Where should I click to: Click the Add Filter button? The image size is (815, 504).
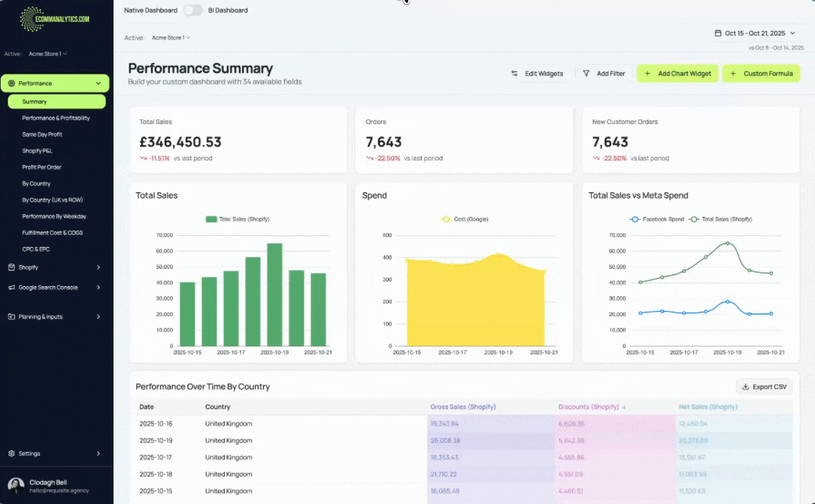(x=604, y=73)
